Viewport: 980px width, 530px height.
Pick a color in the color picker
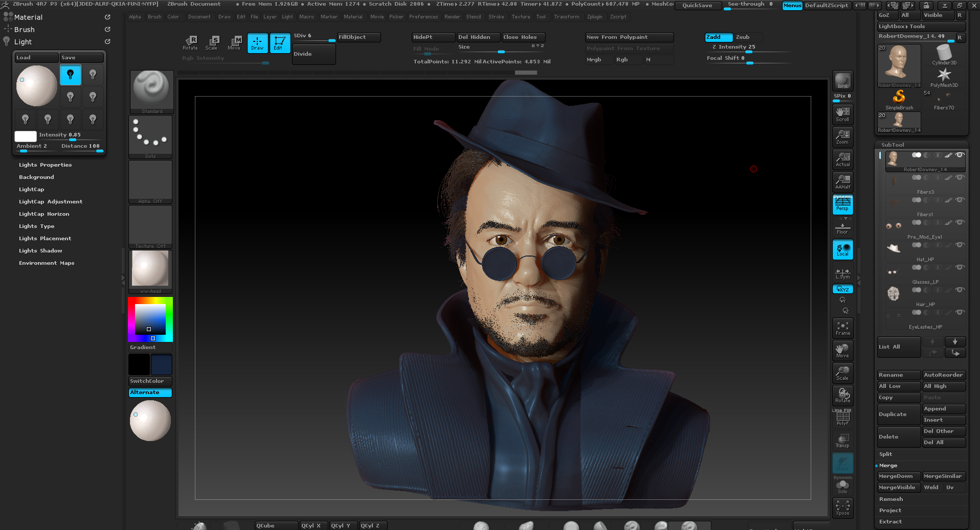coord(150,319)
